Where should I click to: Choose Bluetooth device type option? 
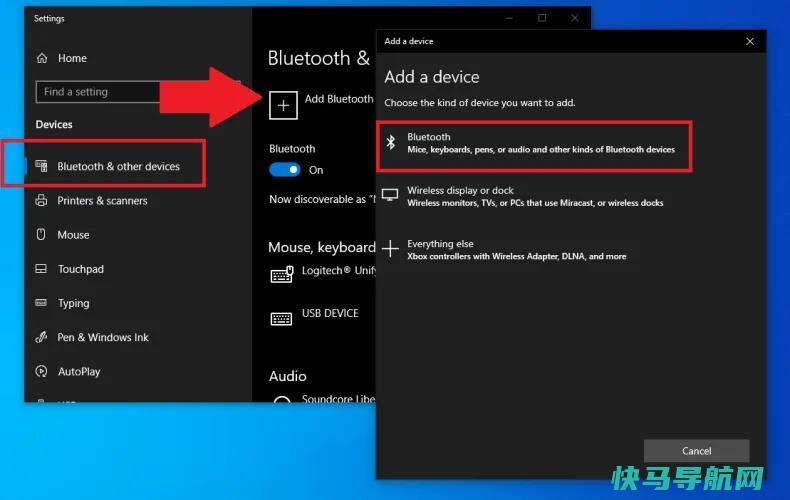(x=534, y=146)
